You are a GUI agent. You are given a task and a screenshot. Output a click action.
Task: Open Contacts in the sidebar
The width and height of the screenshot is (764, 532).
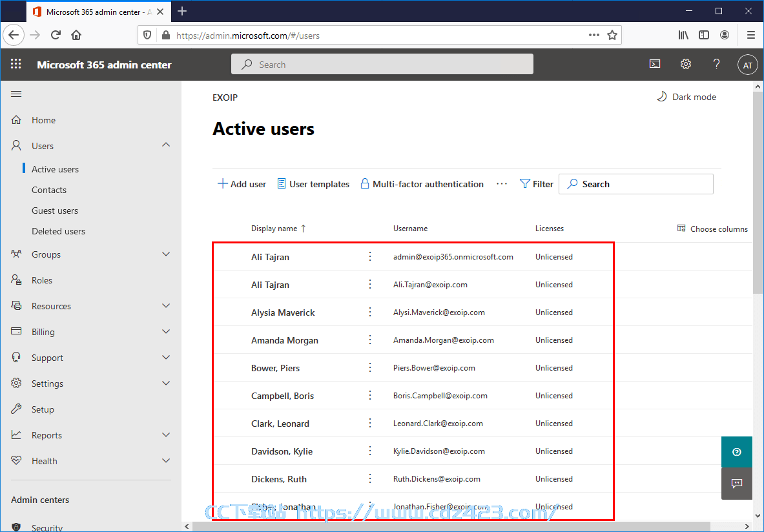point(48,190)
